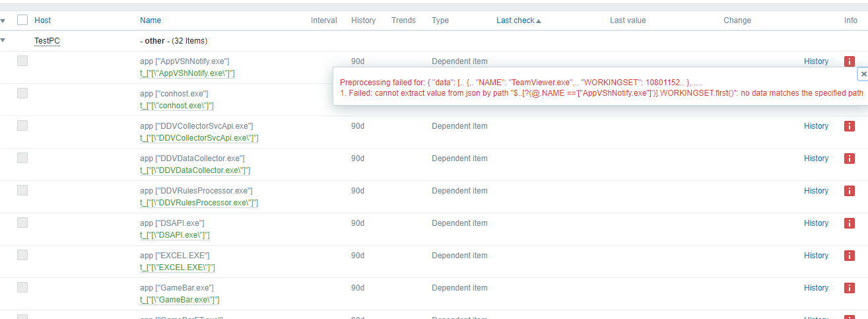Check the select-all checkbox in header
This screenshot has width=868, height=319.
coord(22,20)
